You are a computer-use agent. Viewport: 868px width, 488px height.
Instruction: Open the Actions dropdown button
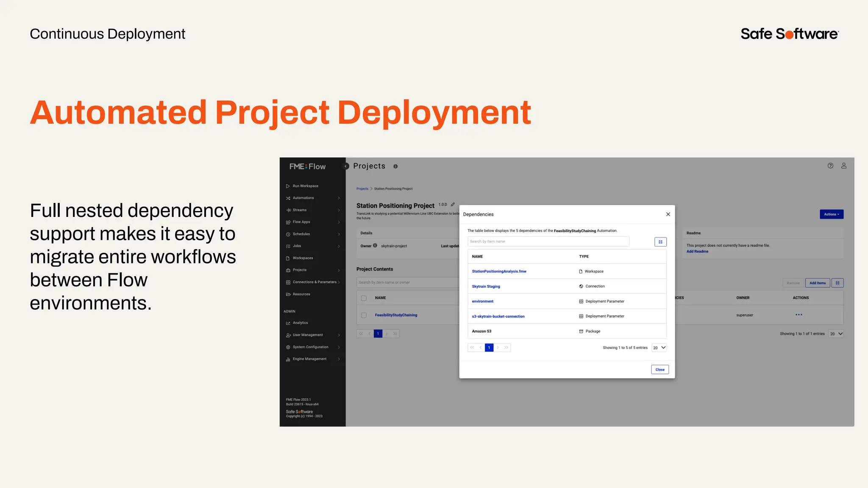click(x=832, y=214)
